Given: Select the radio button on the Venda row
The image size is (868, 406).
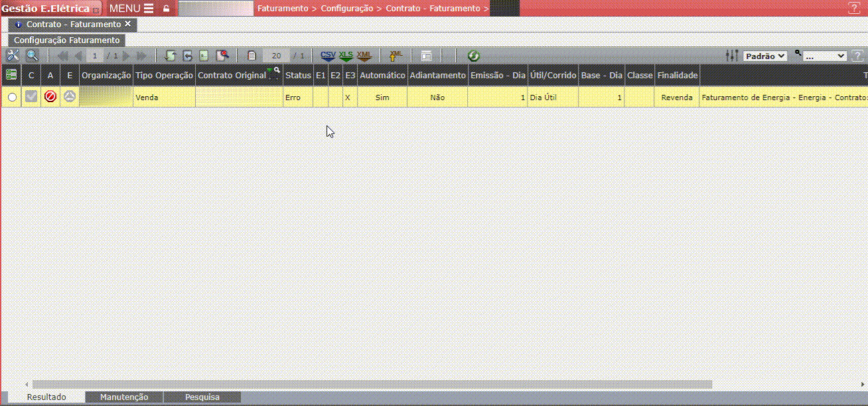Looking at the screenshot, I should click(12, 98).
